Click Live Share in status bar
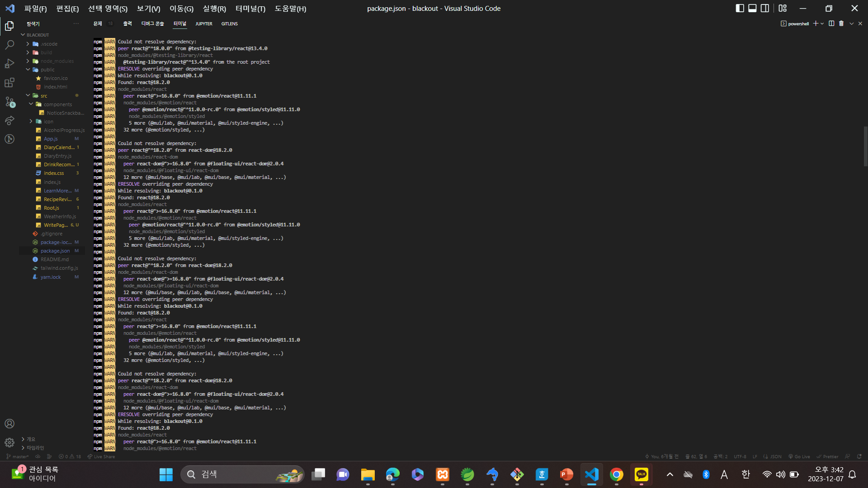Viewport: 868px width, 488px height. click(101, 456)
